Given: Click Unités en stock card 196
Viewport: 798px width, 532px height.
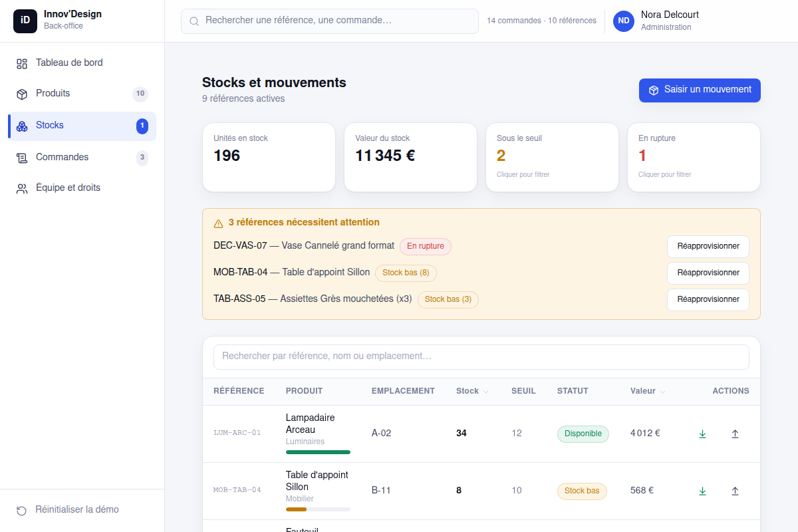Looking at the screenshot, I should (269, 158).
